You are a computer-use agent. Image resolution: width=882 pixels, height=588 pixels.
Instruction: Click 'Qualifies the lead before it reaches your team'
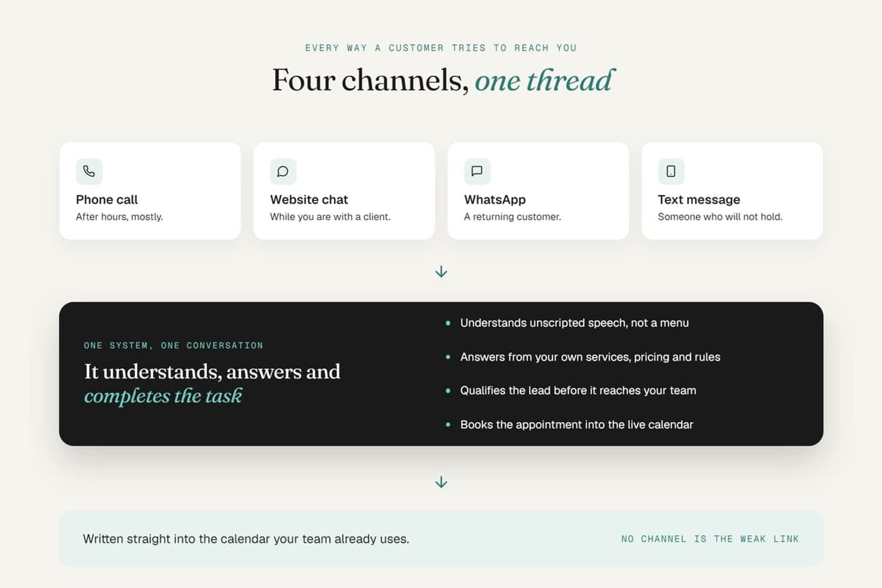[578, 390]
